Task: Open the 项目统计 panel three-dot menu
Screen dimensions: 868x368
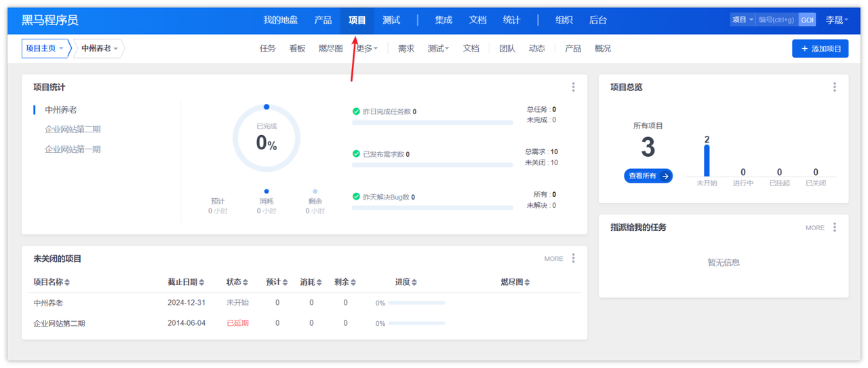Action: [x=573, y=87]
